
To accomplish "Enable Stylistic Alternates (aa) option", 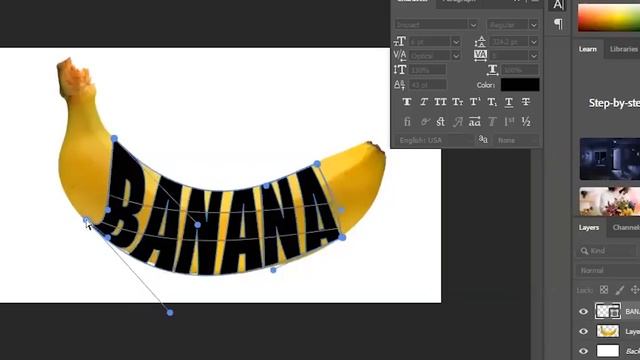I will [x=474, y=122].
